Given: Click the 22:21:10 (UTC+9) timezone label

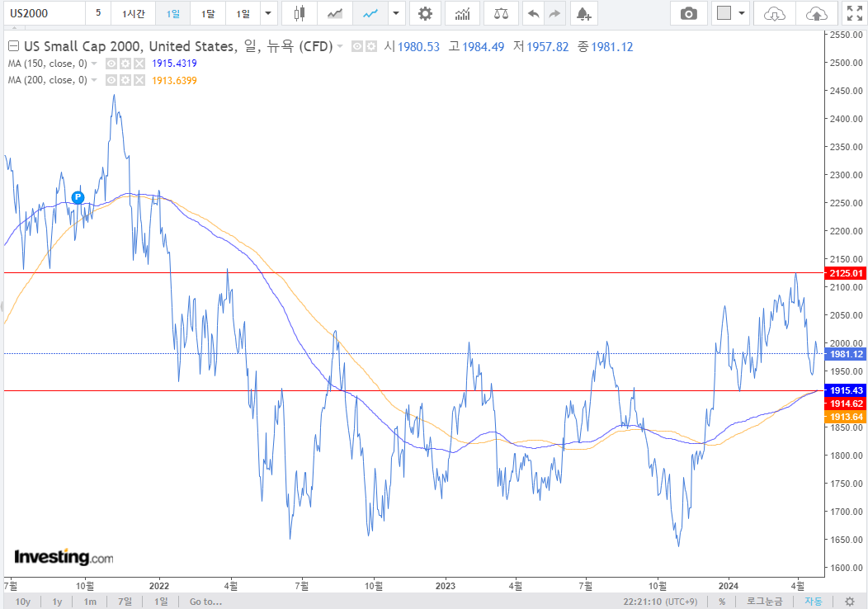Looking at the screenshot, I should click(x=660, y=602).
